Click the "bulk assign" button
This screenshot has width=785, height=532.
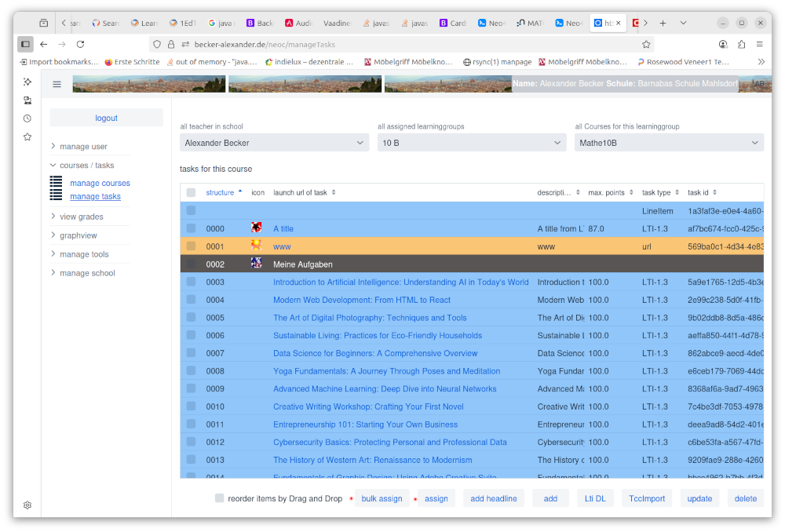coord(382,498)
